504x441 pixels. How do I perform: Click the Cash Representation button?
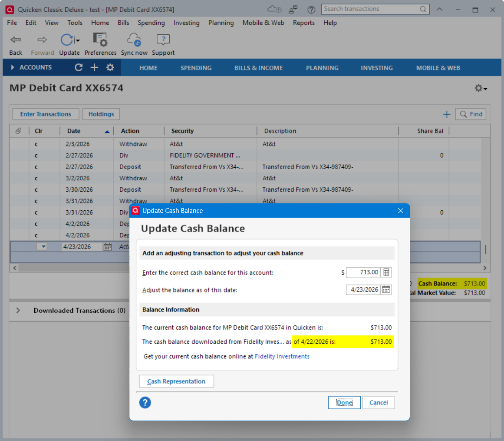[x=176, y=381]
